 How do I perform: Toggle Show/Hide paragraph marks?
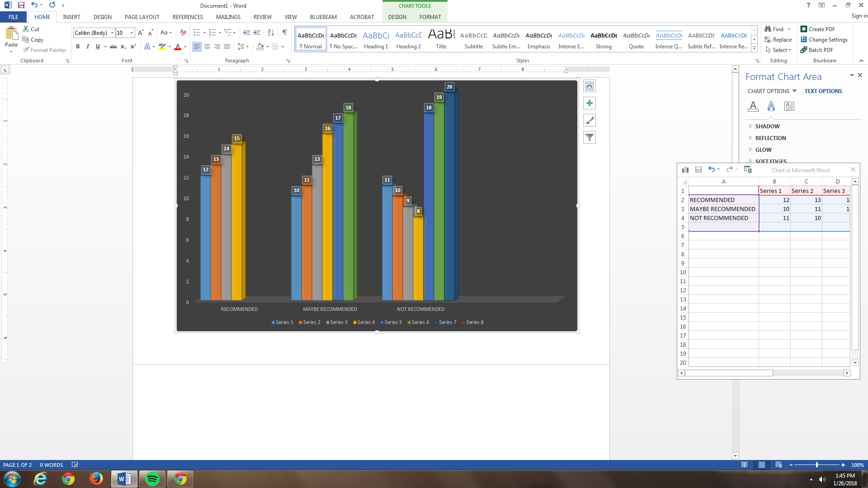tap(284, 33)
